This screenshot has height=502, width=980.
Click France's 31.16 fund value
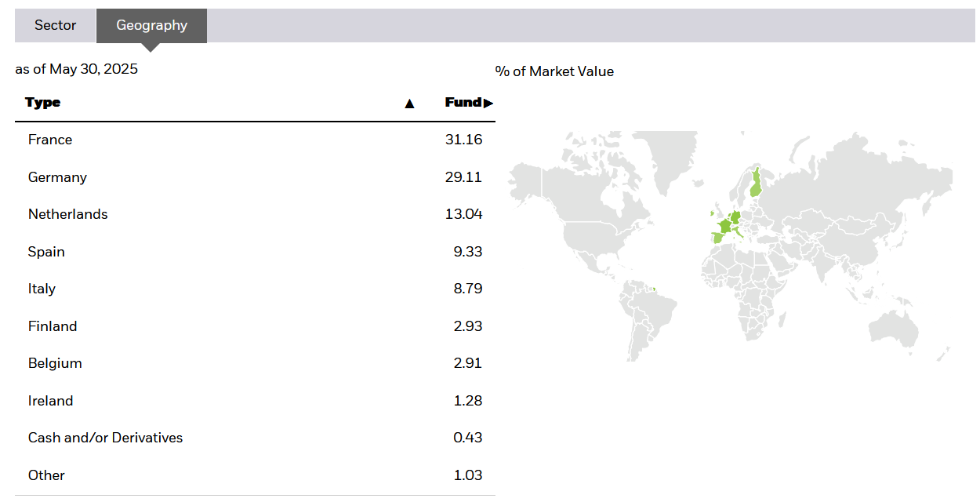[x=463, y=140]
